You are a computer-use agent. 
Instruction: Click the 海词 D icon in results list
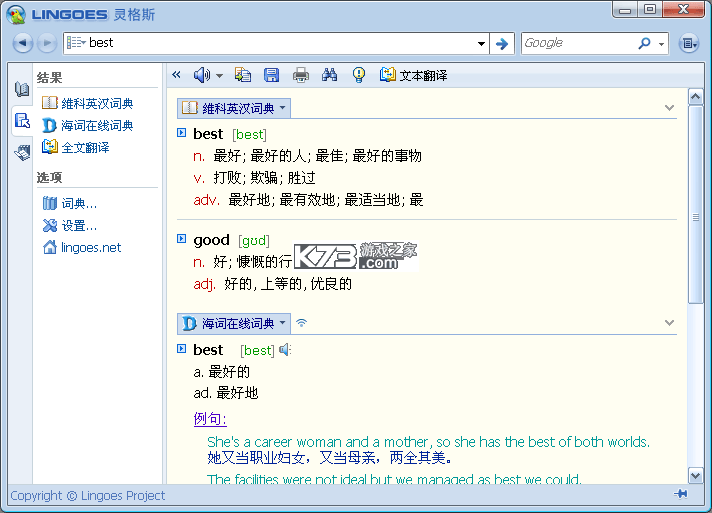click(x=49, y=125)
